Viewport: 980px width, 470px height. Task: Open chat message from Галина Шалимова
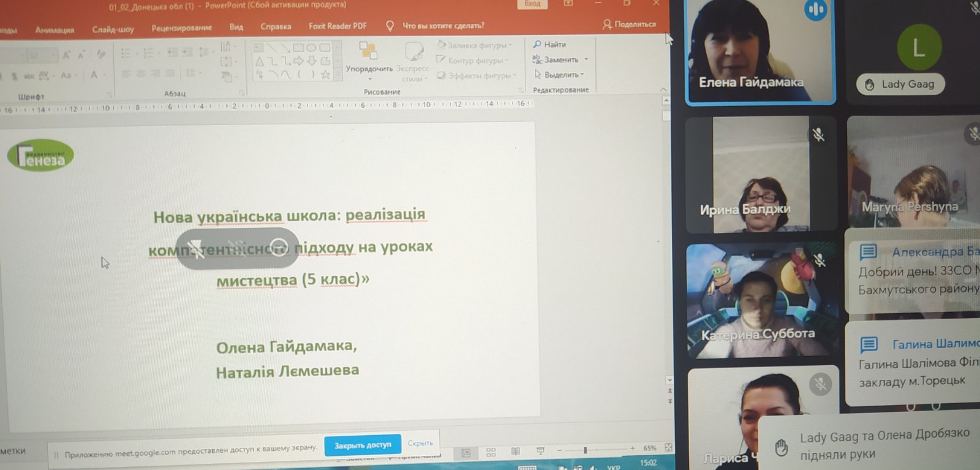tap(913, 363)
